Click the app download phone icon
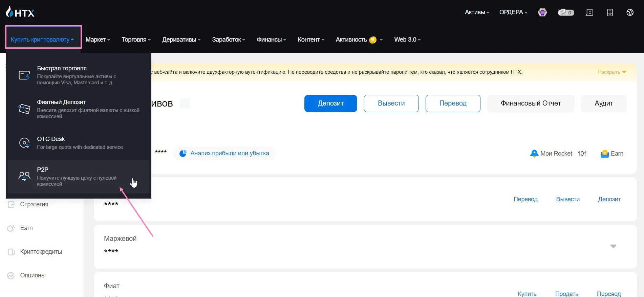 pos(610,13)
